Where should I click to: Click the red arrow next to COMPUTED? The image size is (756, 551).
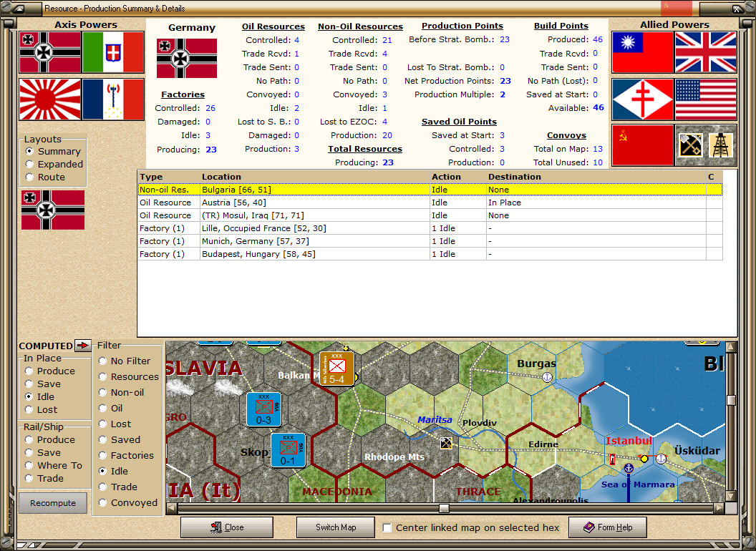click(x=82, y=345)
